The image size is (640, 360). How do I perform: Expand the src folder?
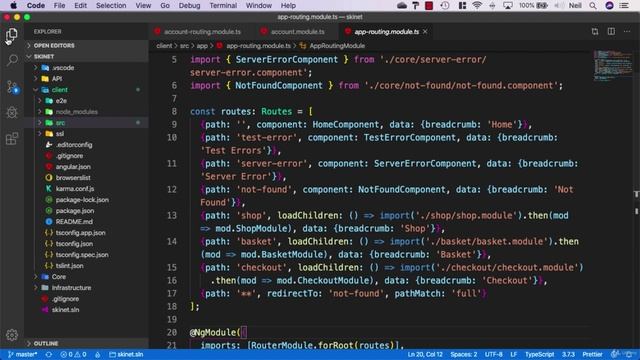pos(60,123)
